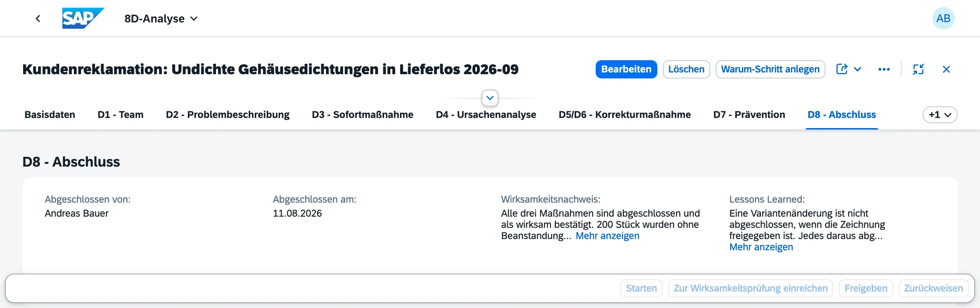
Task: Click the 'Lessons Learned:' label
Action: [767, 199]
